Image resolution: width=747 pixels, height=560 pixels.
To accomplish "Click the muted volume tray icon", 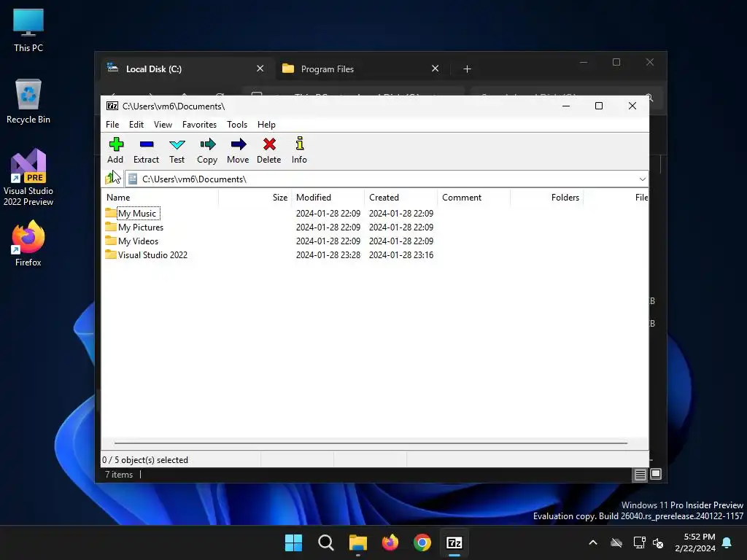I will tap(659, 542).
